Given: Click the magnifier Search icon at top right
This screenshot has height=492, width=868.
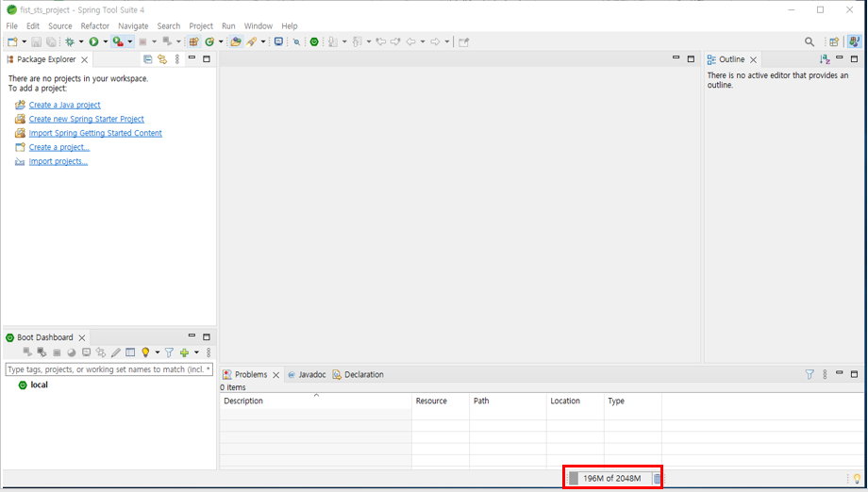Looking at the screenshot, I should (810, 41).
